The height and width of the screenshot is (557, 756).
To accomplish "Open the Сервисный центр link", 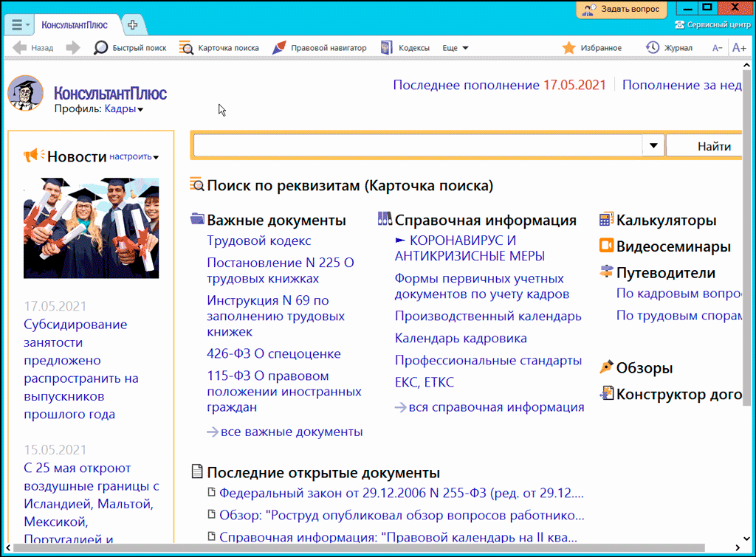I will [x=719, y=24].
